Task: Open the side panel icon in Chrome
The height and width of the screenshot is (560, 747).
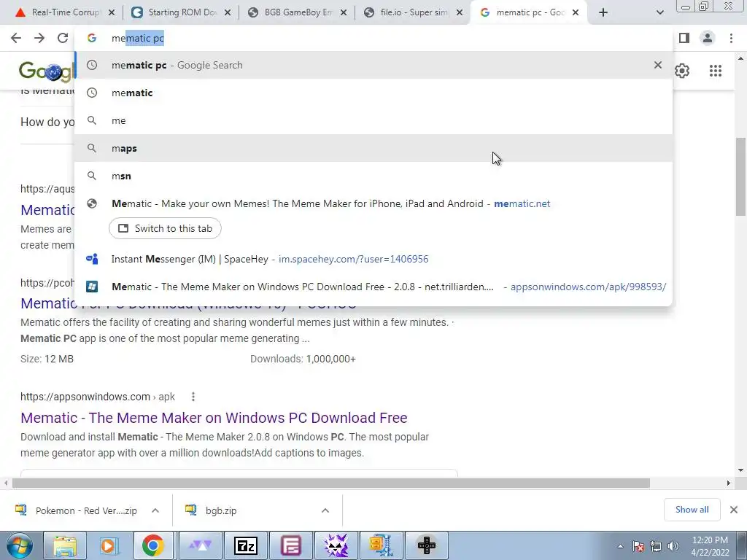Action: point(684,38)
